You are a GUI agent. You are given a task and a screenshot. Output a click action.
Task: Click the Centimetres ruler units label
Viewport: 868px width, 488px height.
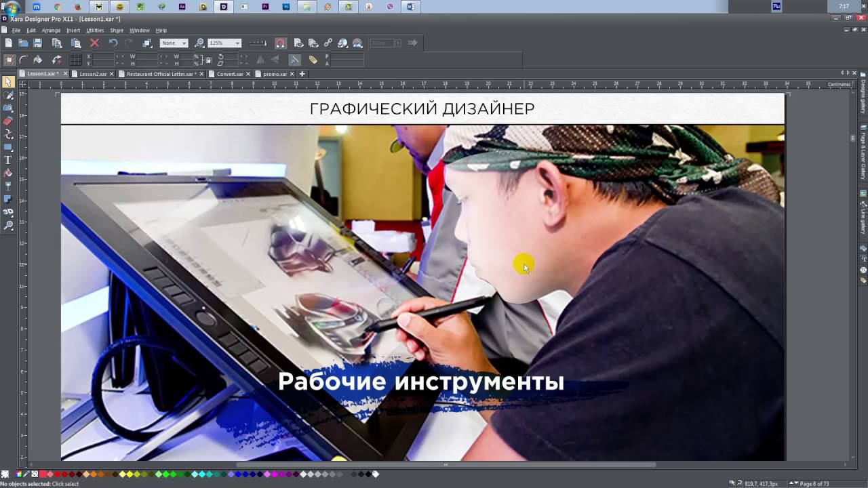[839, 84]
